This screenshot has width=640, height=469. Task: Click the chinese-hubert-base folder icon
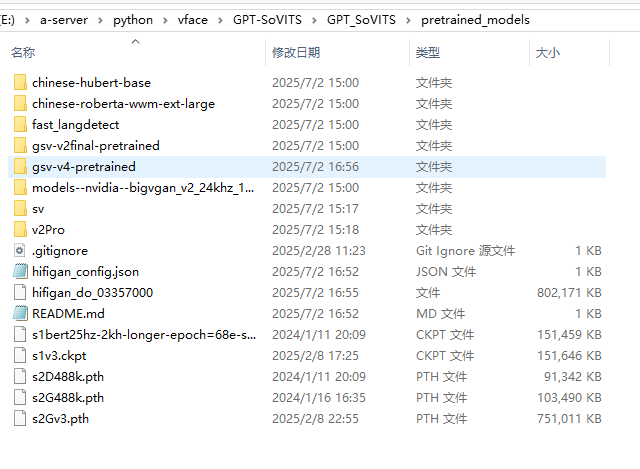click(x=20, y=82)
